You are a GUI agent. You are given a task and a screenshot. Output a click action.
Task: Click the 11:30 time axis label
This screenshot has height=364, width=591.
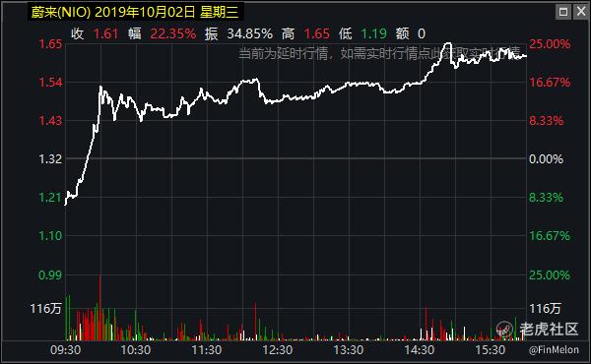point(207,350)
